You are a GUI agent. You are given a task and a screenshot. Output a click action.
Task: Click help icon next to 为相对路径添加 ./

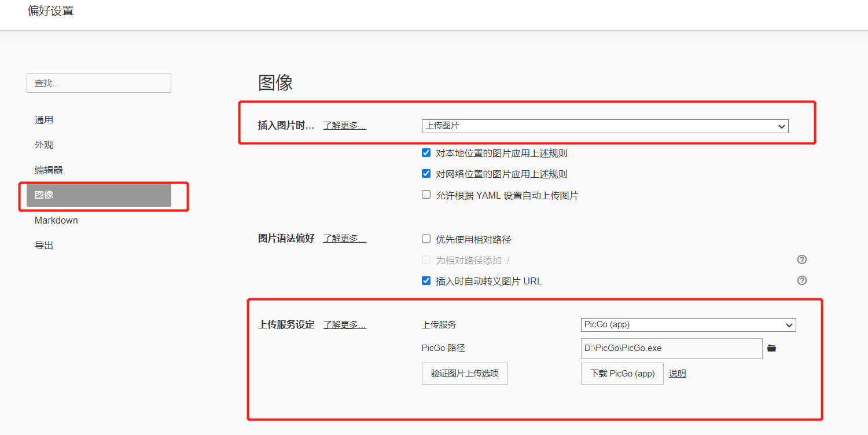tap(802, 259)
